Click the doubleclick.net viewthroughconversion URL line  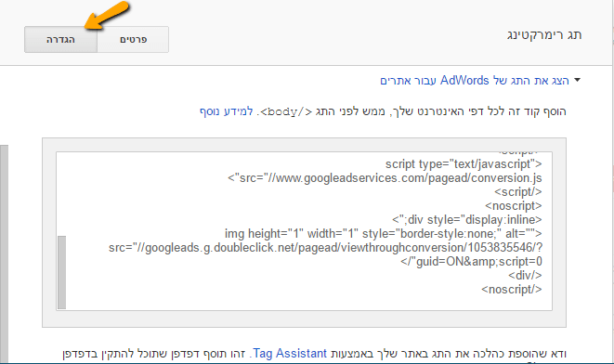pos(325,248)
